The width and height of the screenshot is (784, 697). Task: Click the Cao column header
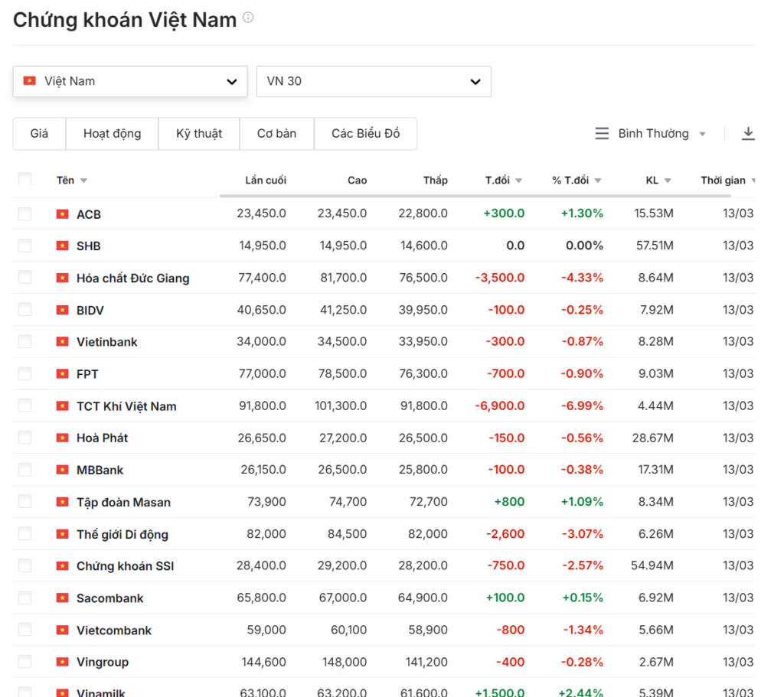(x=358, y=181)
